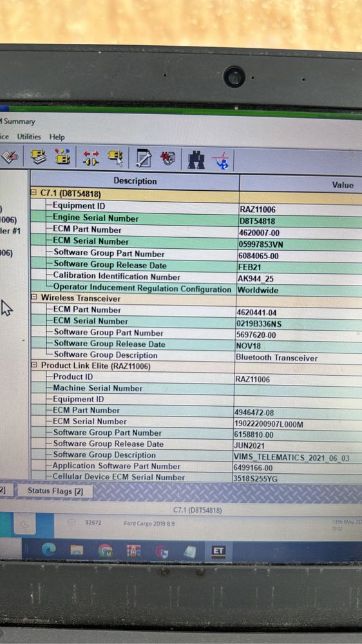Open the wrench and document service icon
362x644 pixels.
coord(143,158)
